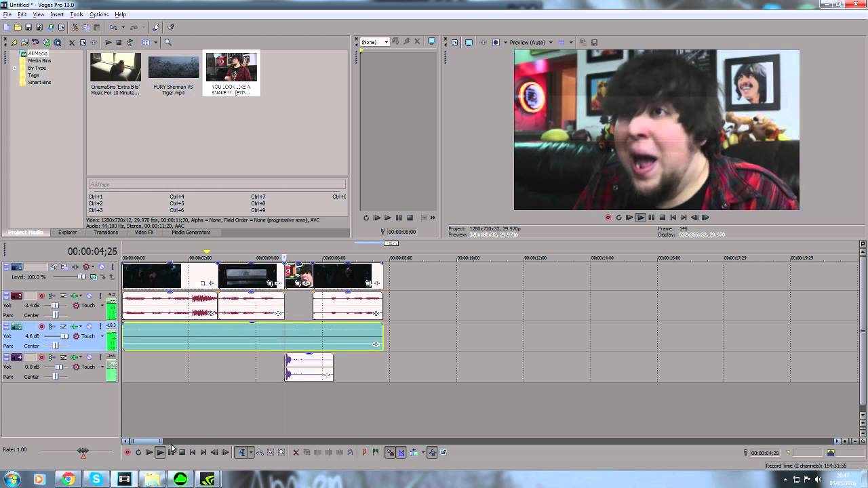Arm audio track 2 for record
Image resolution: width=868 pixels, height=488 pixels.
pos(41,296)
